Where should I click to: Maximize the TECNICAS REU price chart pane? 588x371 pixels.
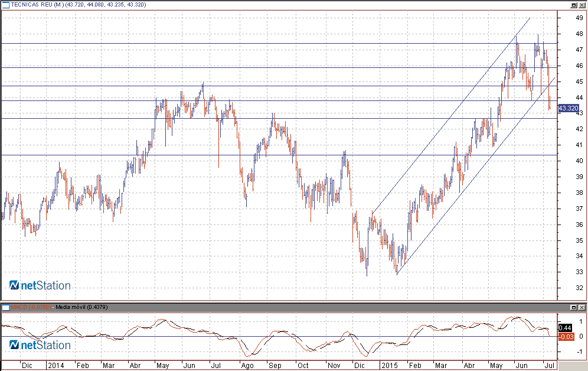573,5
